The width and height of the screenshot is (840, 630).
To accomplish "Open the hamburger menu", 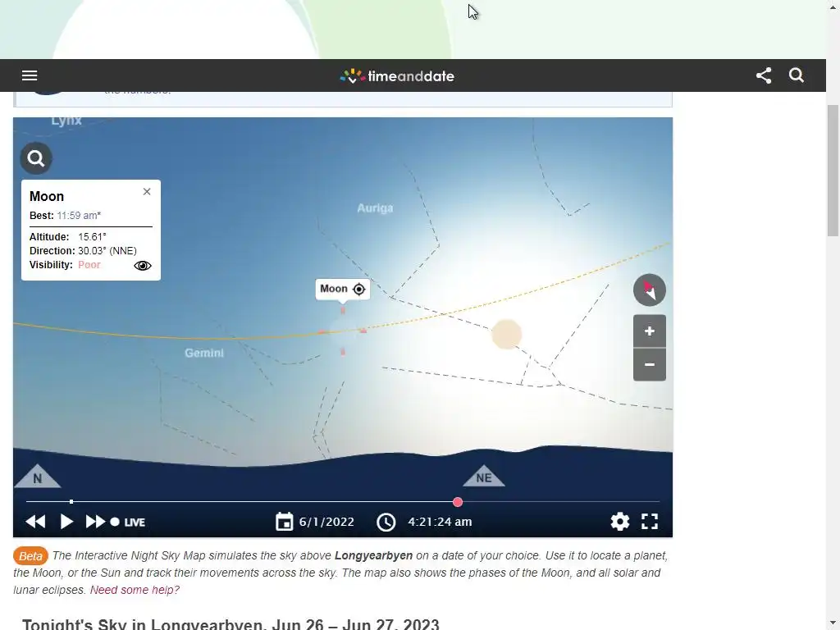I will pos(30,75).
